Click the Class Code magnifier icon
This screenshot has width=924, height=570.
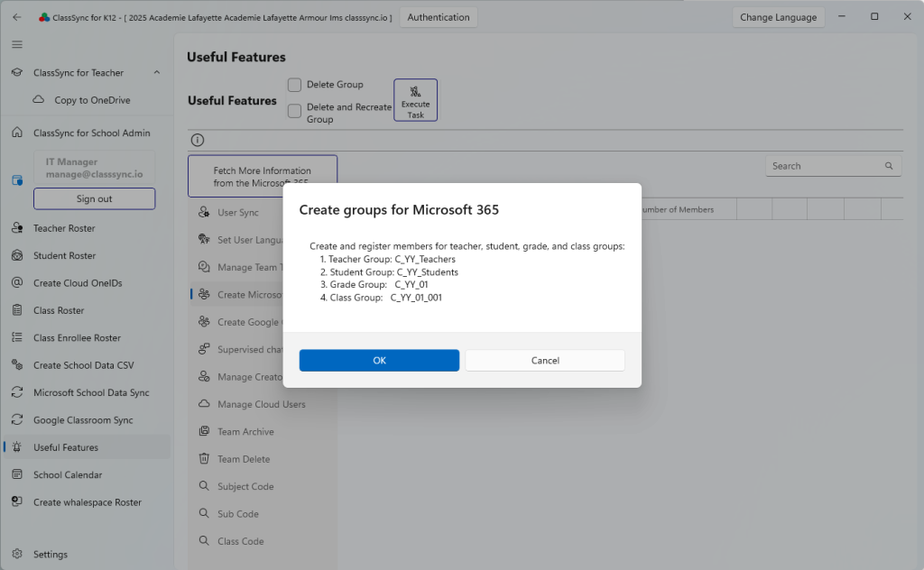point(204,540)
